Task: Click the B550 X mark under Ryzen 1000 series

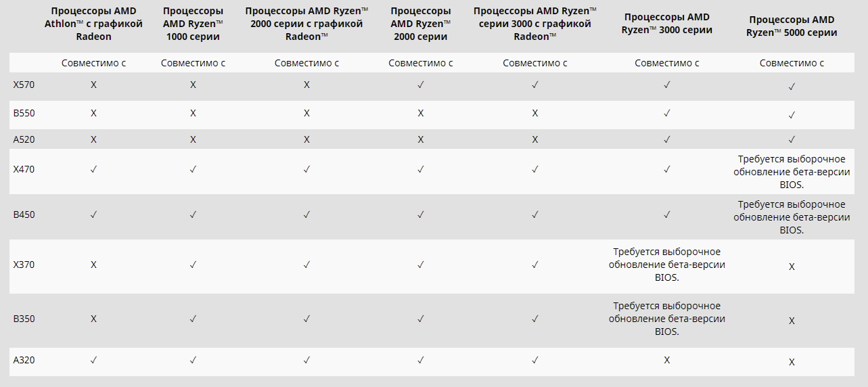Action: pos(193,113)
